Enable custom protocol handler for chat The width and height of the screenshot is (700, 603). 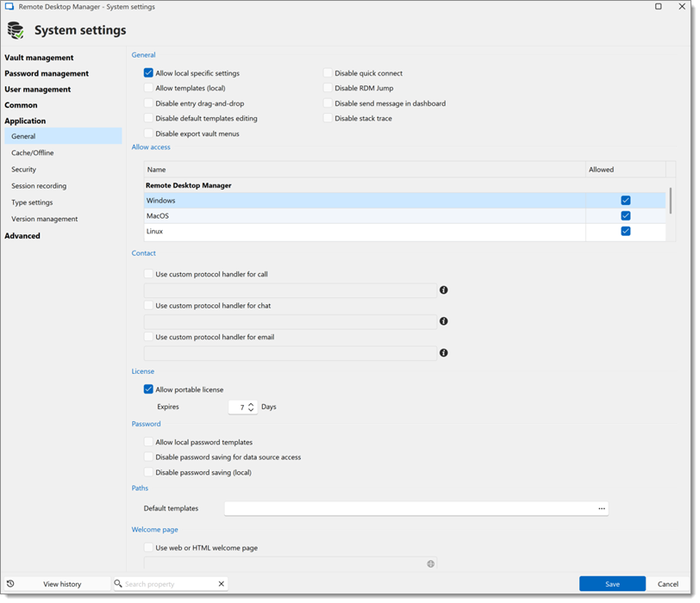(x=148, y=306)
